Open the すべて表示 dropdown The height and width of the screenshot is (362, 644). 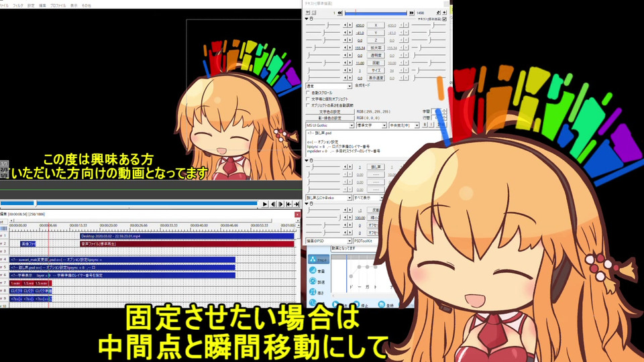[368, 198]
